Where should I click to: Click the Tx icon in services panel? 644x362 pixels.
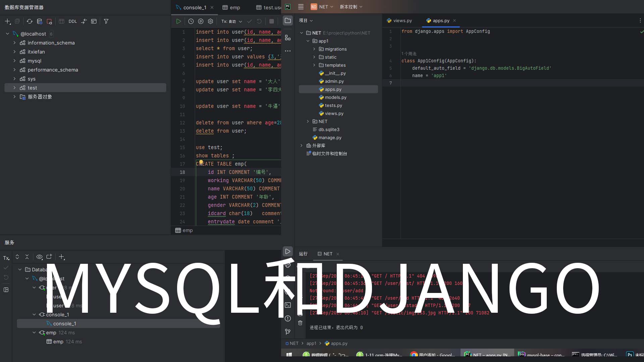pyautogui.click(x=6, y=258)
